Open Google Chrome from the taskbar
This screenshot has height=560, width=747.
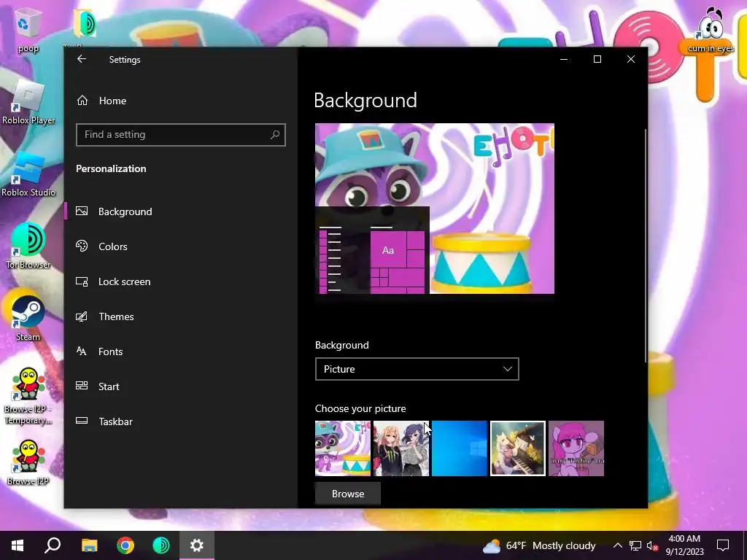point(125,545)
